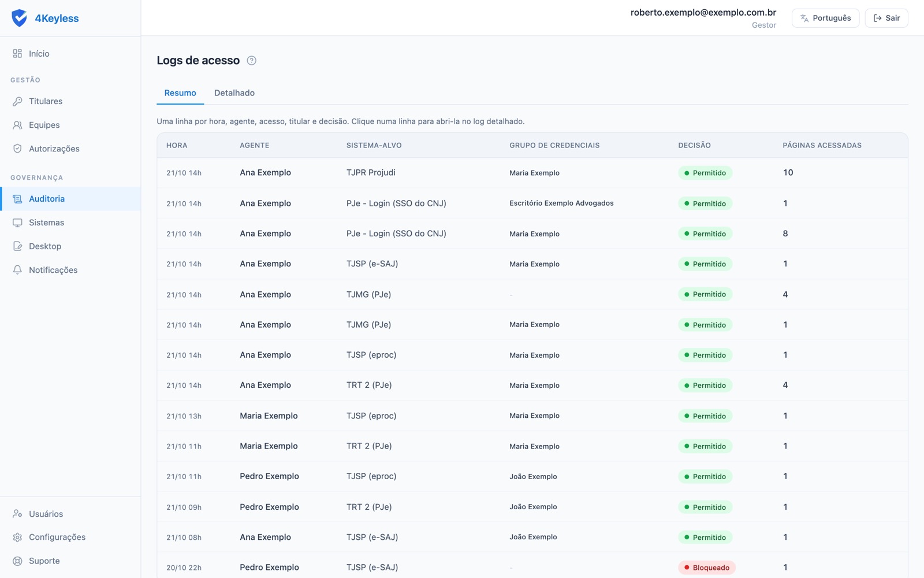Click the Permitido badge for TJPR Projudi
Viewport: 924px width, 578px height.
pyautogui.click(x=705, y=173)
